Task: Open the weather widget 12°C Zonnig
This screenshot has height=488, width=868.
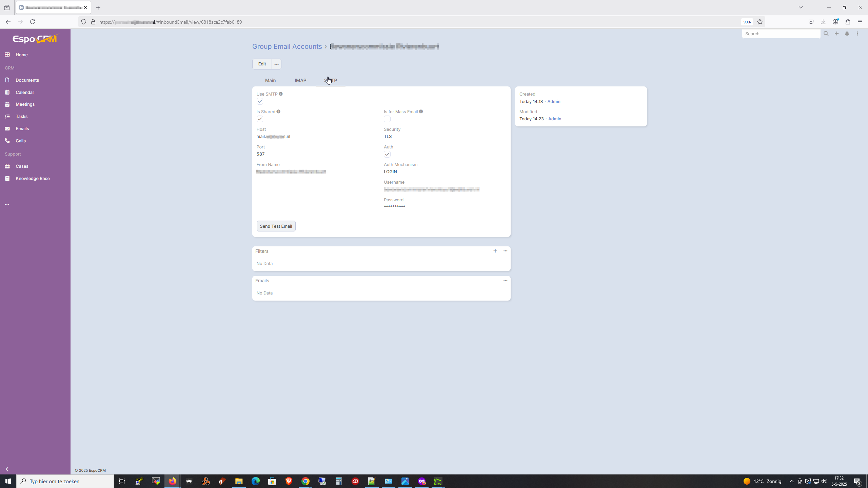Action: 763,481
